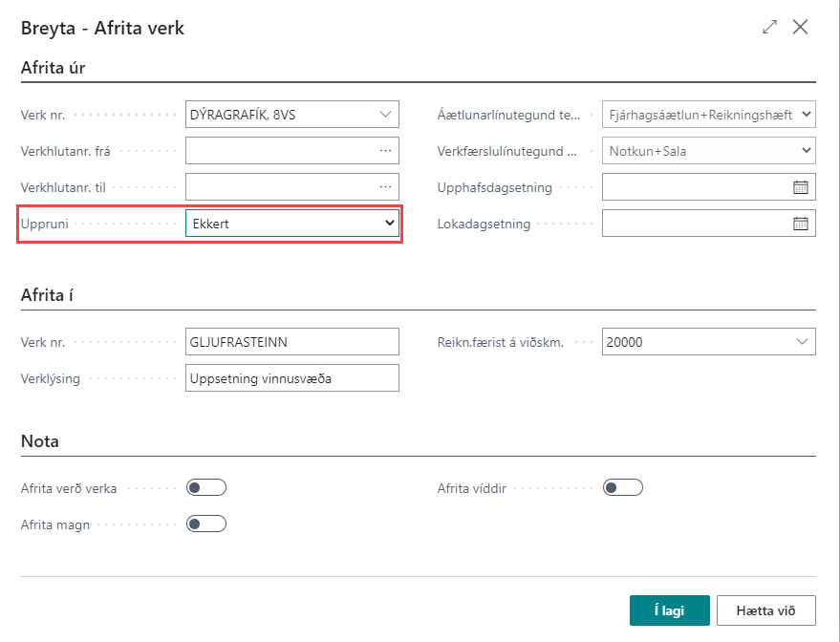840x642 pixels.
Task: Open the Notkun+Sala dropdown
Action: coord(708,151)
